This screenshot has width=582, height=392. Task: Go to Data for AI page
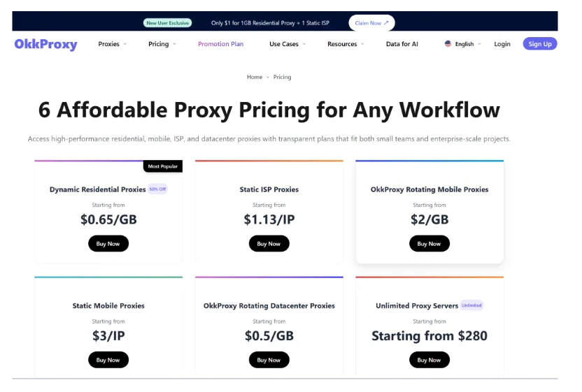(402, 44)
